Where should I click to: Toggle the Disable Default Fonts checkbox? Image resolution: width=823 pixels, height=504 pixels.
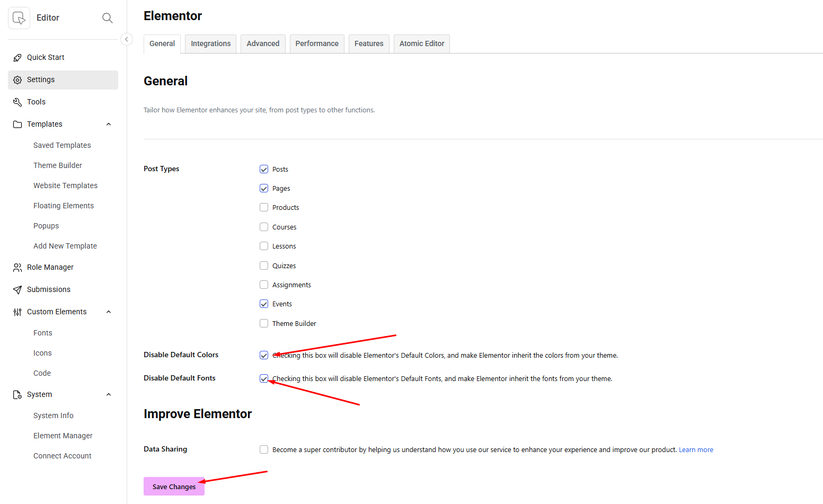pos(264,378)
